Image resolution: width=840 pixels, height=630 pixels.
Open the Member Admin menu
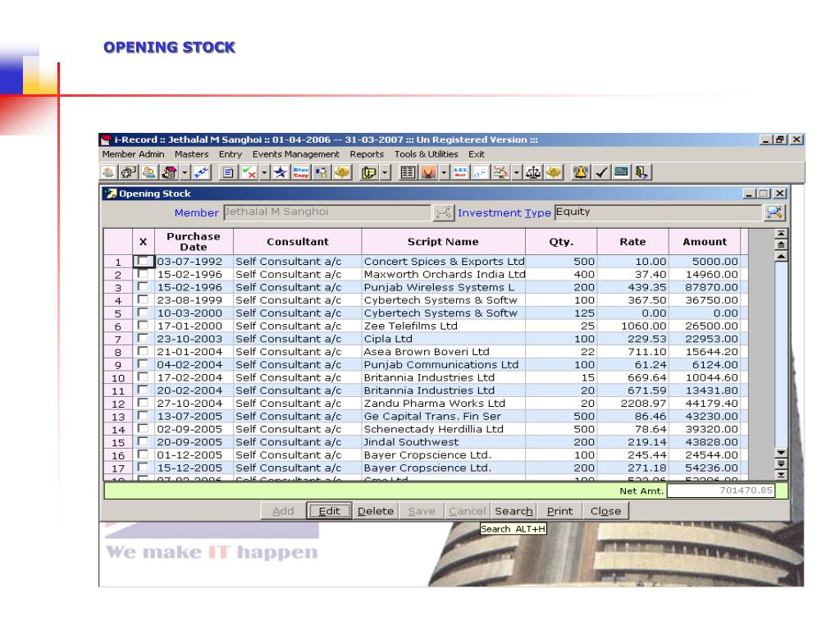pyautogui.click(x=134, y=154)
